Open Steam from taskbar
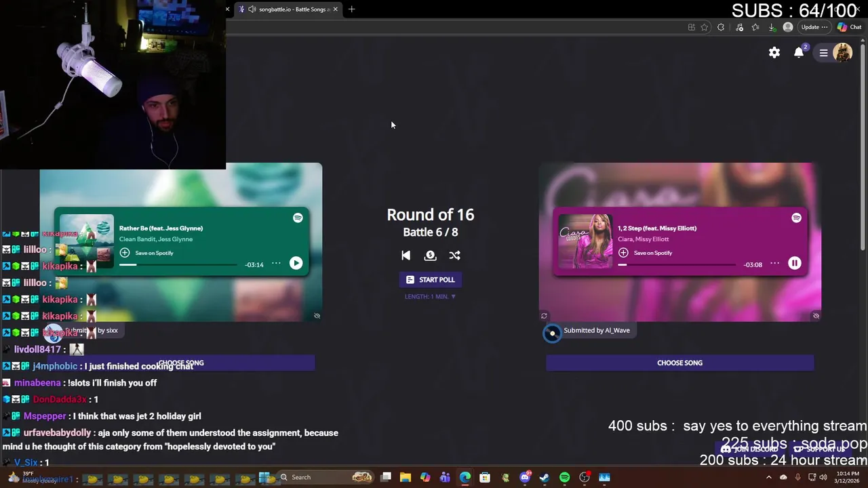The width and height of the screenshot is (868, 488). 544,477
